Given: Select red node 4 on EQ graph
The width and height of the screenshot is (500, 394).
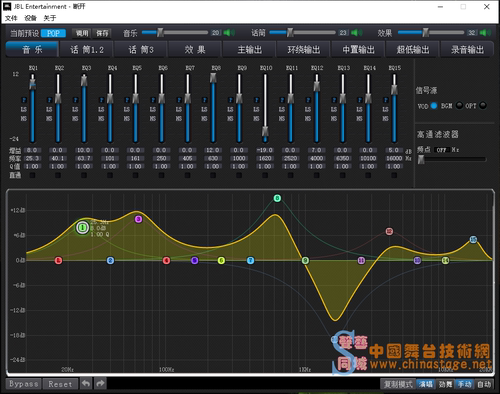Looking at the screenshot, I should [x=166, y=261].
